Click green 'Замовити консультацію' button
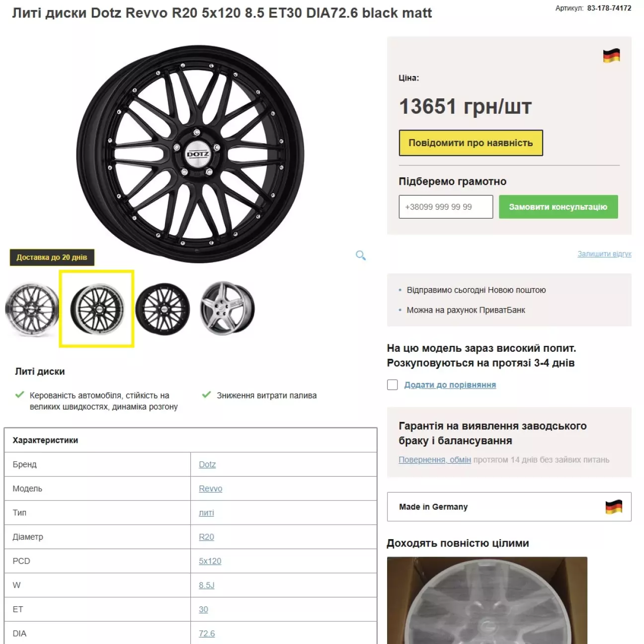This screenshot has height=644, width=644. tap(558, 207)
